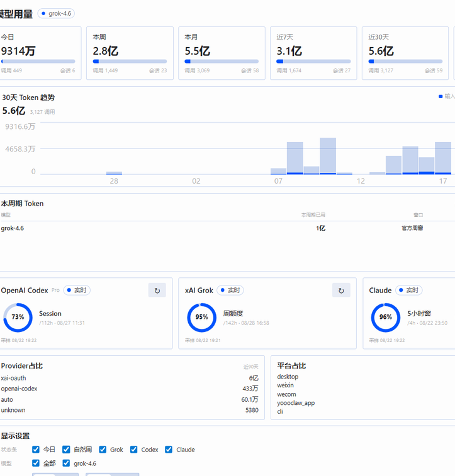
Task: Click the 73% Session usage ring
Action: [x=18, y=318]
